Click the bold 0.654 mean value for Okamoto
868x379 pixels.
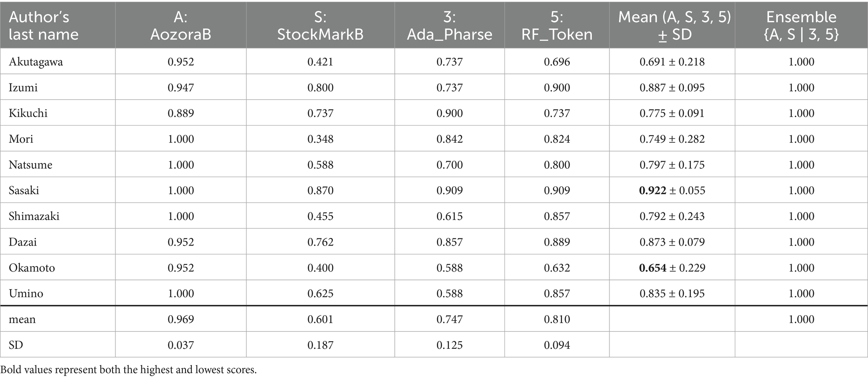click(653, 268)
